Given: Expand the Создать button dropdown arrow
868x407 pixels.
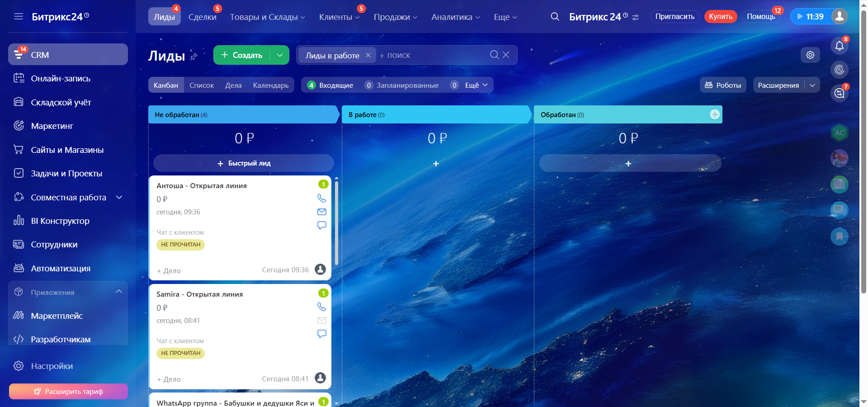Looking at the screenshot, I should pyautogui.click(x=280, y=55).
